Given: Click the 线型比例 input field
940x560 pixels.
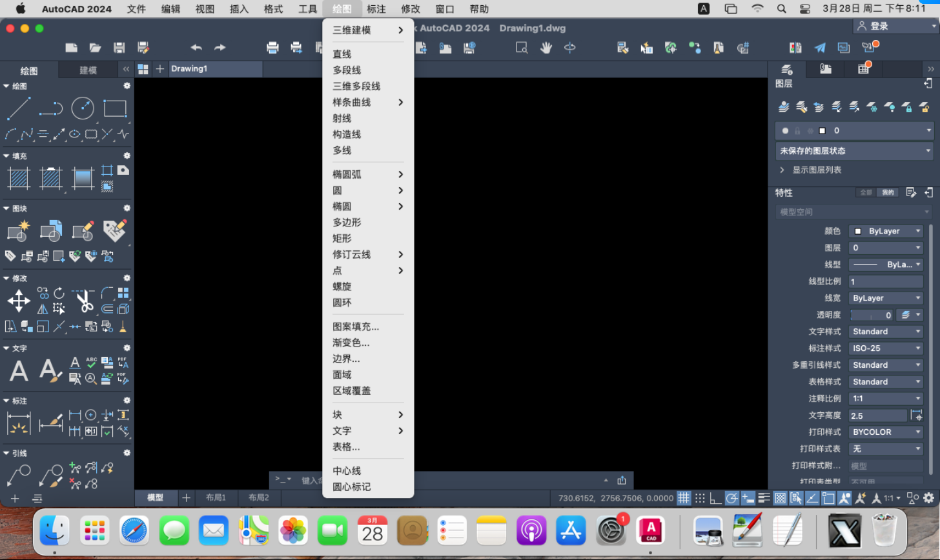Looking at the screenshot, I should (886, 281).
